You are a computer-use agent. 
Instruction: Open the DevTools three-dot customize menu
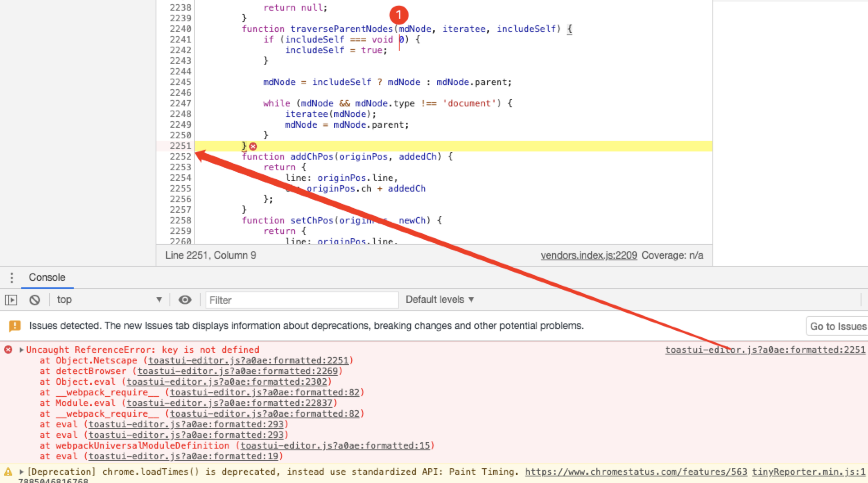(11, 277)
